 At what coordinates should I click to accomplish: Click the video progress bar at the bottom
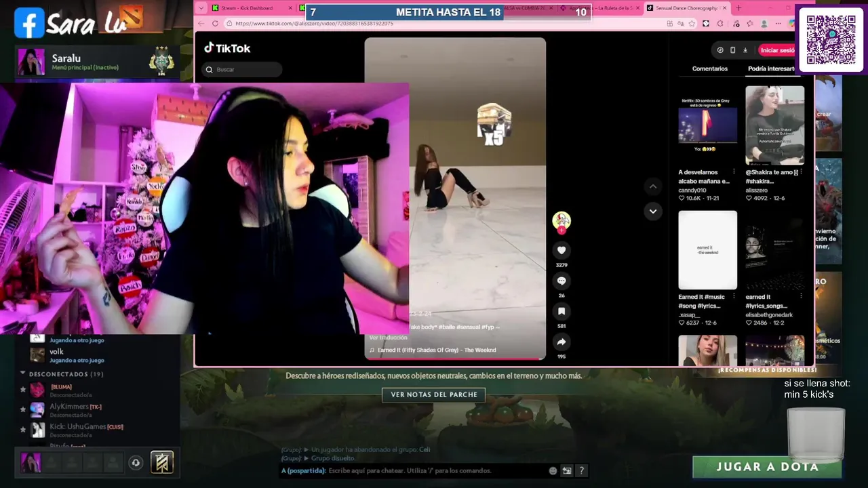point(455,359)
